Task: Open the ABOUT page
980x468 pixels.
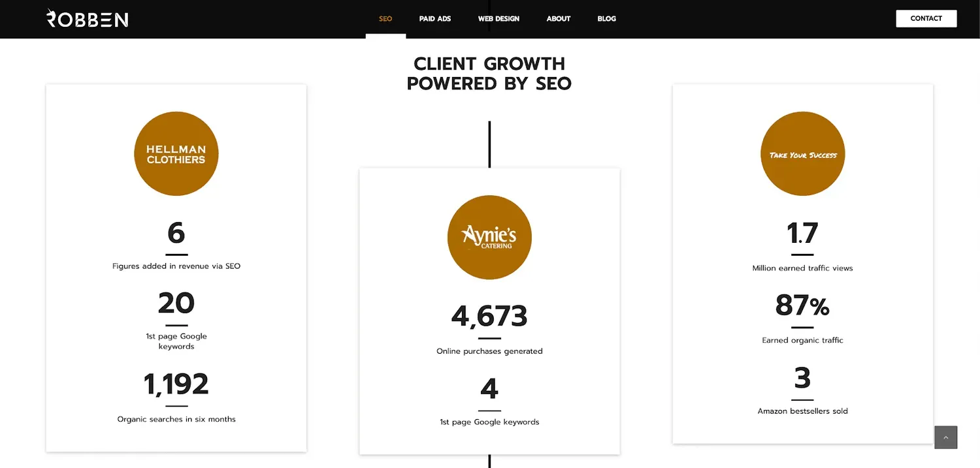Action: click(558, 18)
